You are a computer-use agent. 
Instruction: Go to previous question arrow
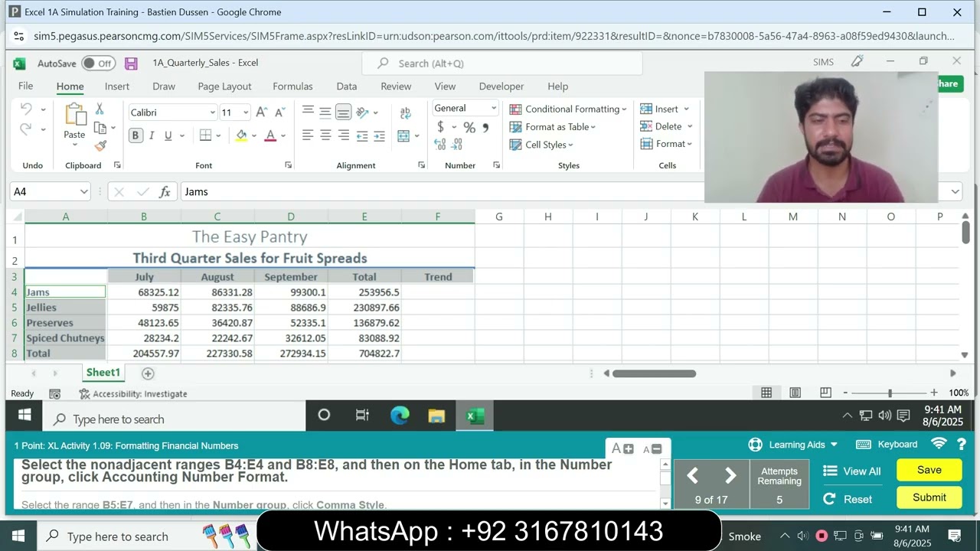[692, 476]
